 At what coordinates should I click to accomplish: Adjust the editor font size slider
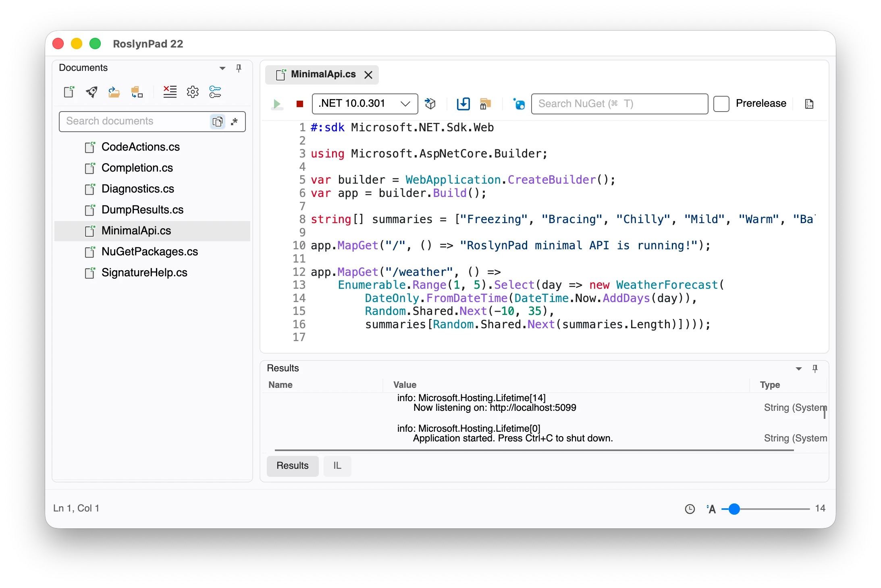tap(734, 509)
